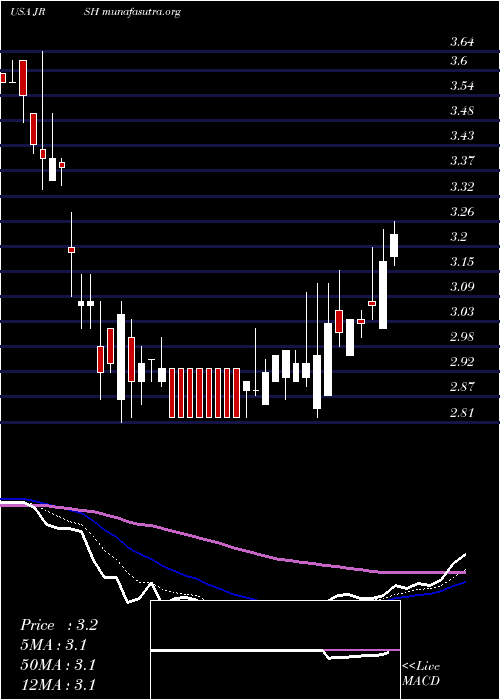Click the '12MA : 3.1' readout

tap(58, 685)
